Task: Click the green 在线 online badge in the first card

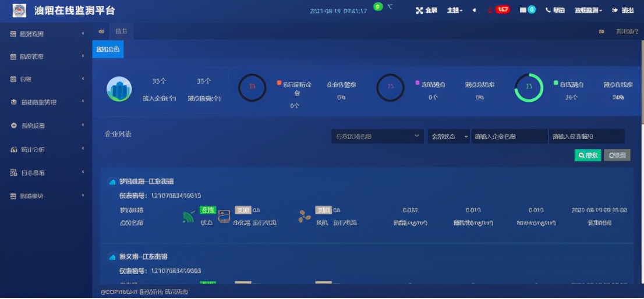Action: coord(208,209)
